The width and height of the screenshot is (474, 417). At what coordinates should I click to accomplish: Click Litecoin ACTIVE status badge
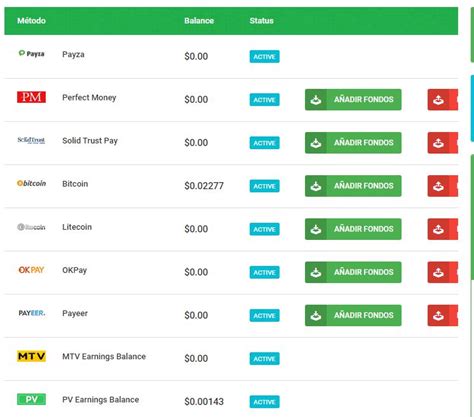coord(264,229)
